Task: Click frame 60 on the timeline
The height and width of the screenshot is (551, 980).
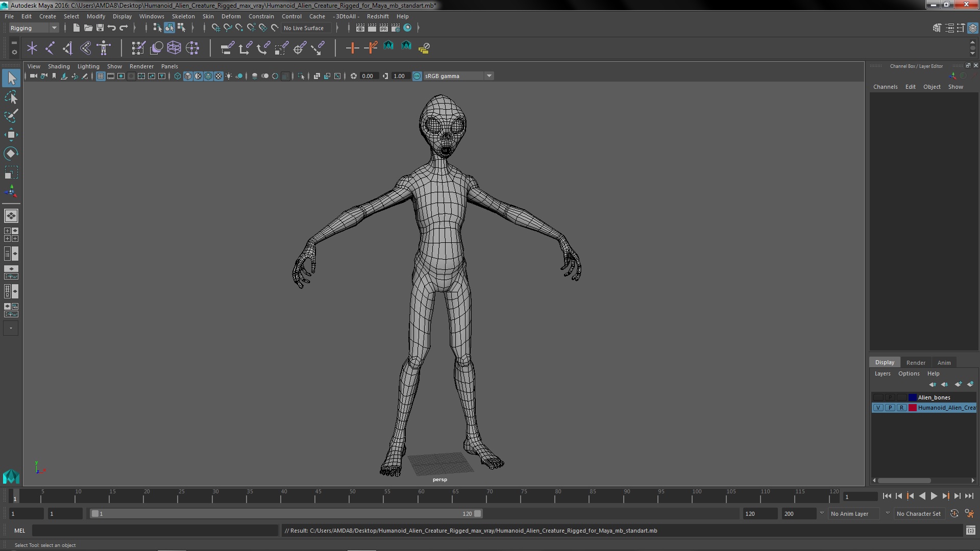Action: tap(421, 496)
